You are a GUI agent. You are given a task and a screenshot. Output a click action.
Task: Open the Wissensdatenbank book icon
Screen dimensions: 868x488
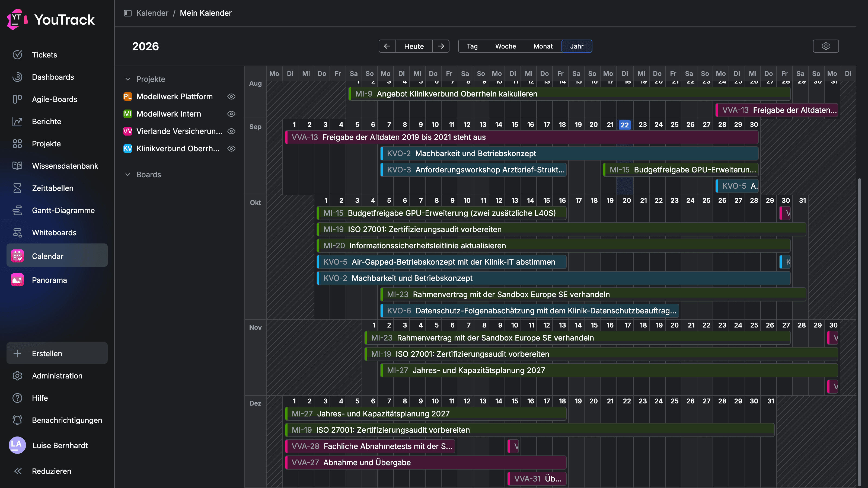coord(17,166)
